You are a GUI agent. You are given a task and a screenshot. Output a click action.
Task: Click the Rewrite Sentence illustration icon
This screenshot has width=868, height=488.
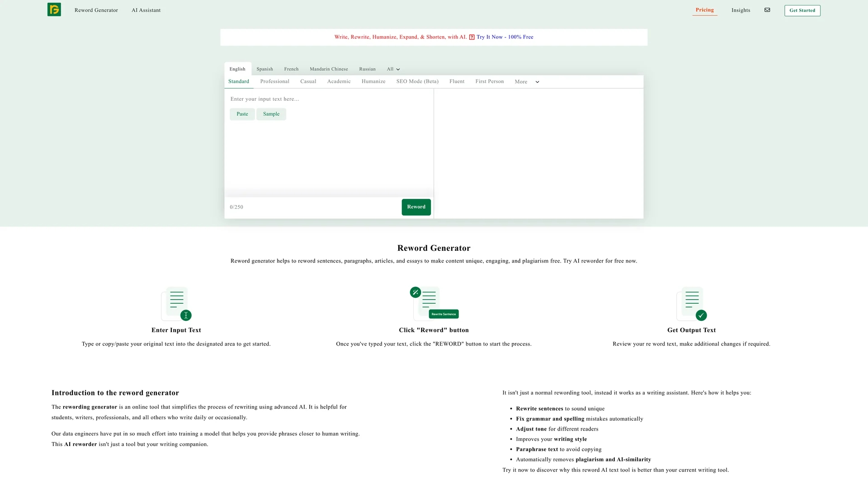click(x=434, y=303)
